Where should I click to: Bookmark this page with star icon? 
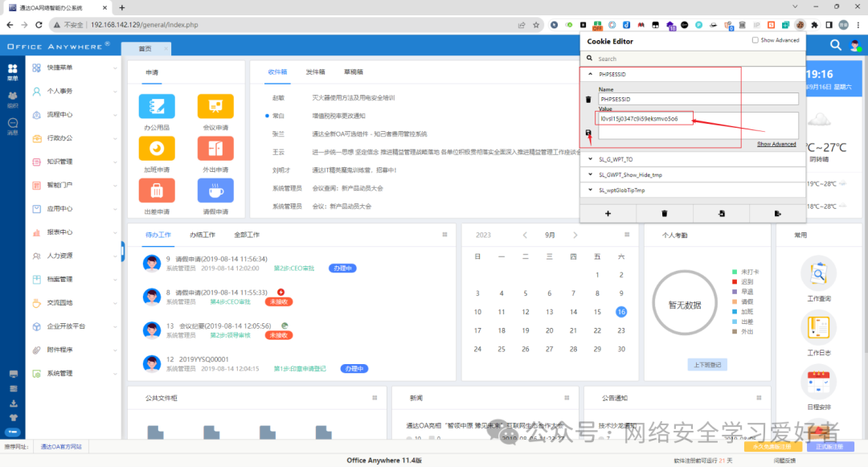pyautogui.click(x=536, y=25)
